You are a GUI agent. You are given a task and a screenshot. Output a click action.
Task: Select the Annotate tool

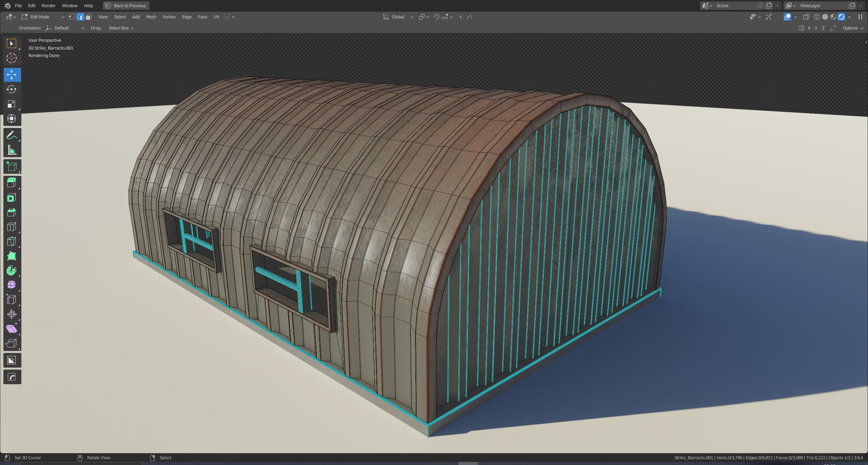click(x=11, y=135)
